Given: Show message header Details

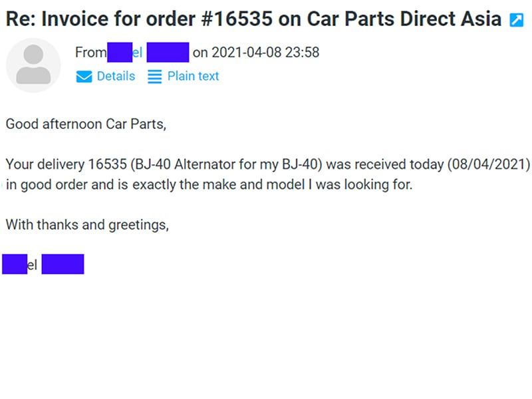Looking at the screenshot, I should point(116,76).
